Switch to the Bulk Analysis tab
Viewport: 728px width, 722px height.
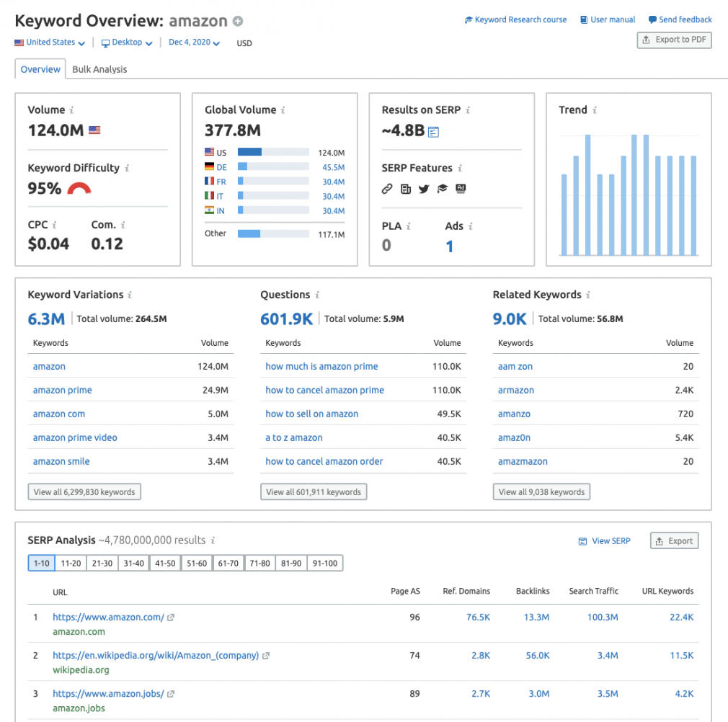99,69
